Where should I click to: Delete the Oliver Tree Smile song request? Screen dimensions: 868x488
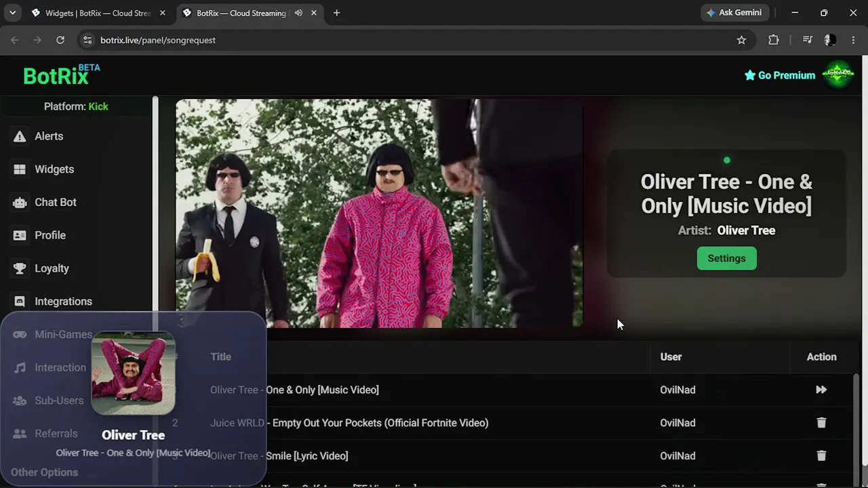tap(821, 456)
